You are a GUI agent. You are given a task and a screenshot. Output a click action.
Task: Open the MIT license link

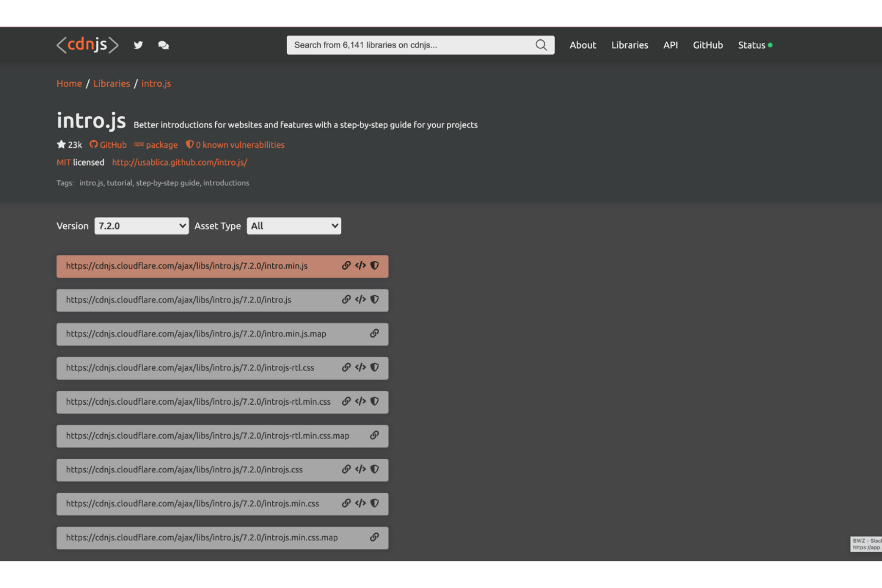click(64, 162)
